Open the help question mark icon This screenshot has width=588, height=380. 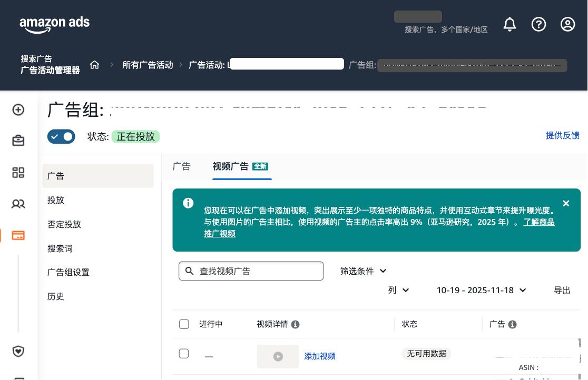pos(538,24)
